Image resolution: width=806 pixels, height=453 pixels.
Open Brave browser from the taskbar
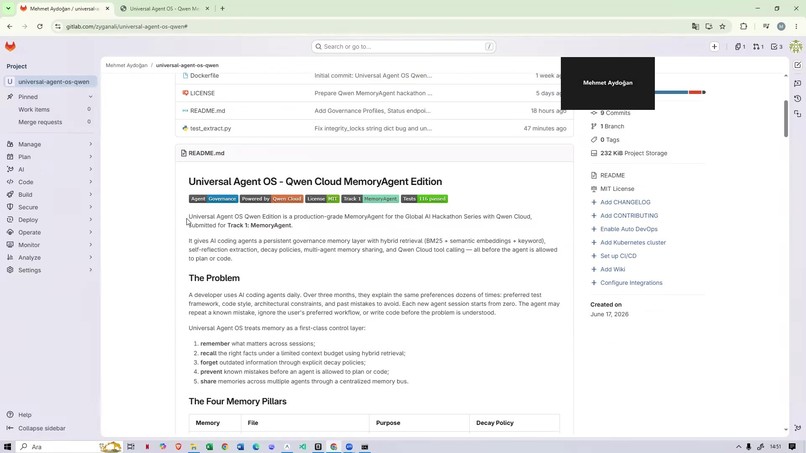(178, 447)
